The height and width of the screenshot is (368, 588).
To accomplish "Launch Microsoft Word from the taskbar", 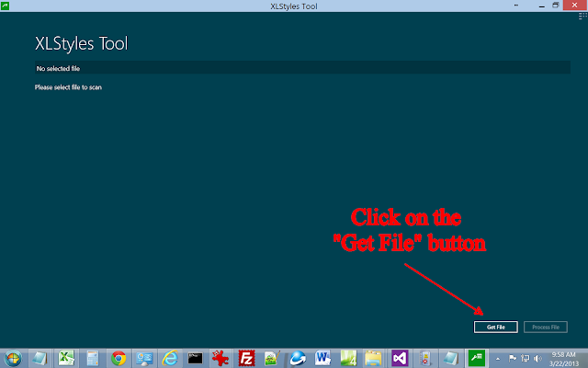I will [x=322, y=358].
